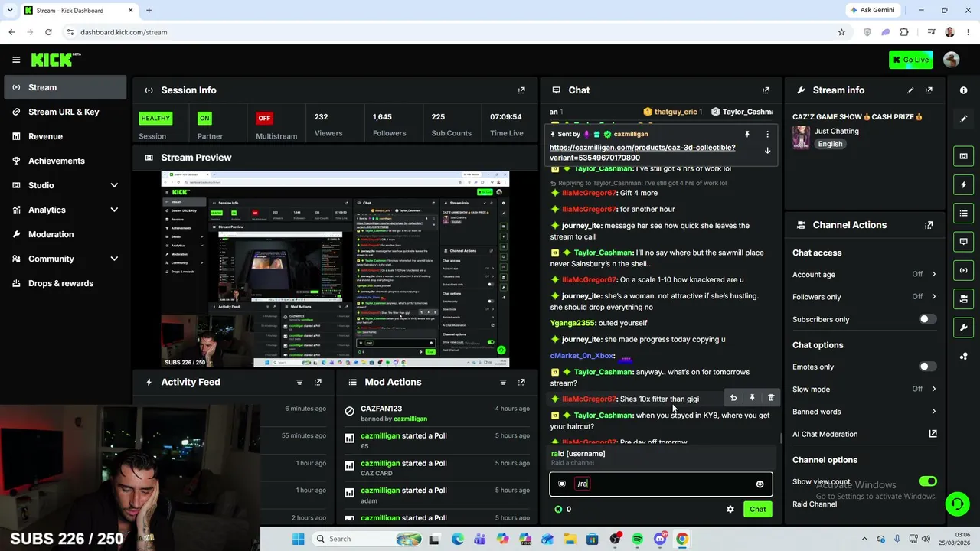Open the Revenue page
The height and width of the screenshot is (551, 980).
[x=65, y=136]
